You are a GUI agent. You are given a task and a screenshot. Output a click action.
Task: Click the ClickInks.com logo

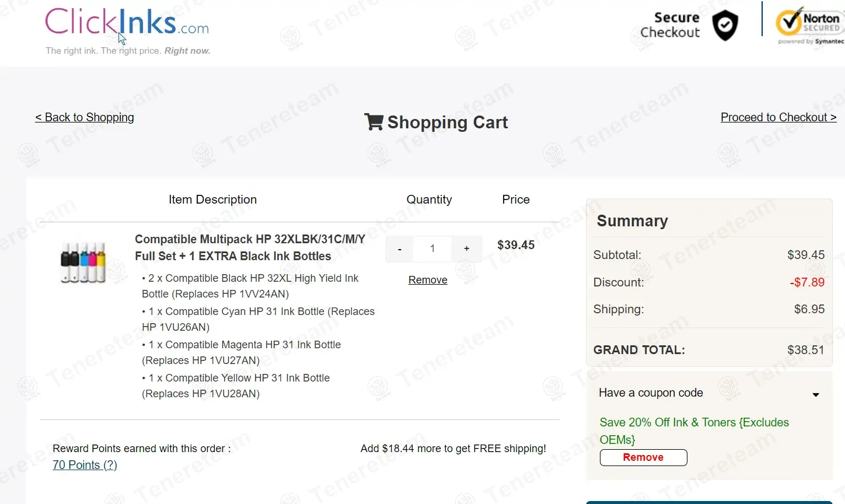(x=127, y=23)
